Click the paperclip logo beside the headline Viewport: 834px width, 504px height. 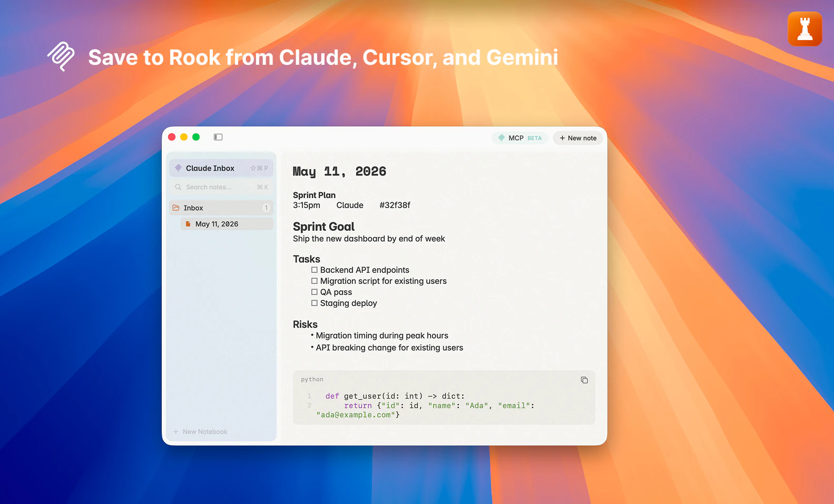point(61,56)
